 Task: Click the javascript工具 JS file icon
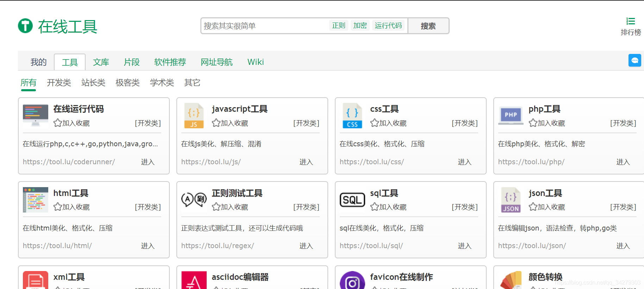(x=194, y=116)
